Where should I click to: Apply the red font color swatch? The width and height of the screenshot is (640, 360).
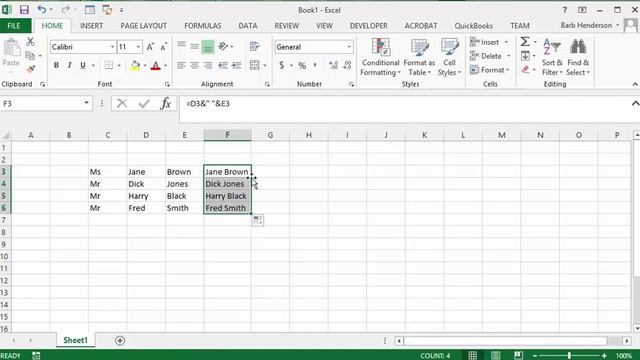(x=156, y=65)
